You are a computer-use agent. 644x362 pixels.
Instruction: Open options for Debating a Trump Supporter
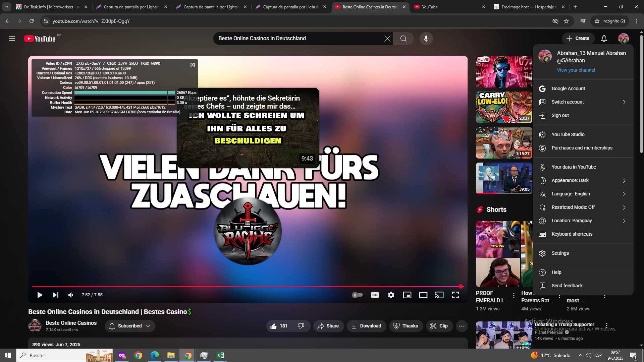click(606, 325)
